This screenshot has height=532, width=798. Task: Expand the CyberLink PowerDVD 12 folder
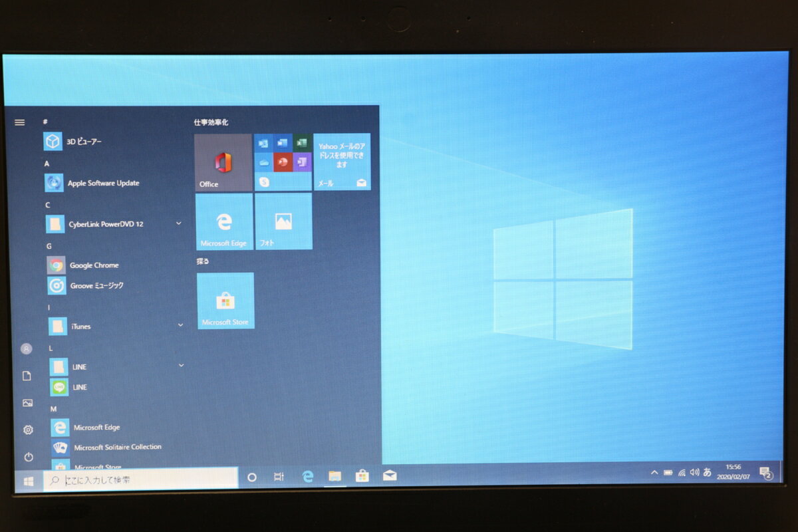tap(115, 224)
